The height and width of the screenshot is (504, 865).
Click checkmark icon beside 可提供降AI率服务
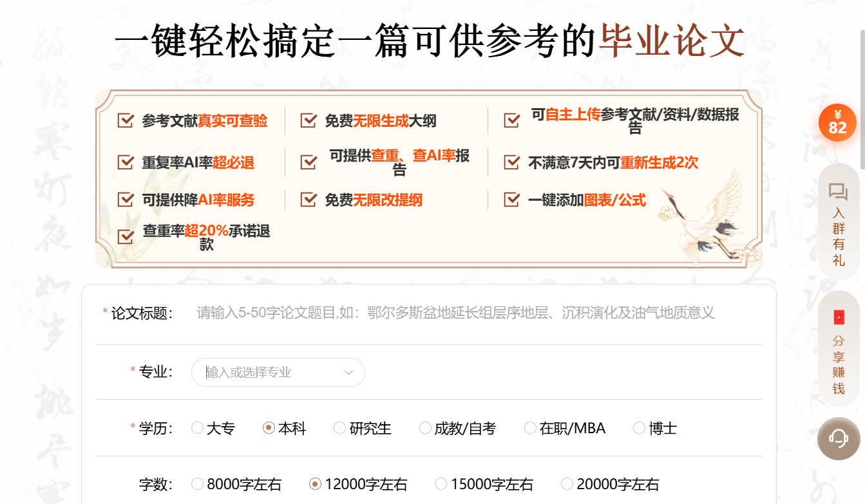coord(126,200)
